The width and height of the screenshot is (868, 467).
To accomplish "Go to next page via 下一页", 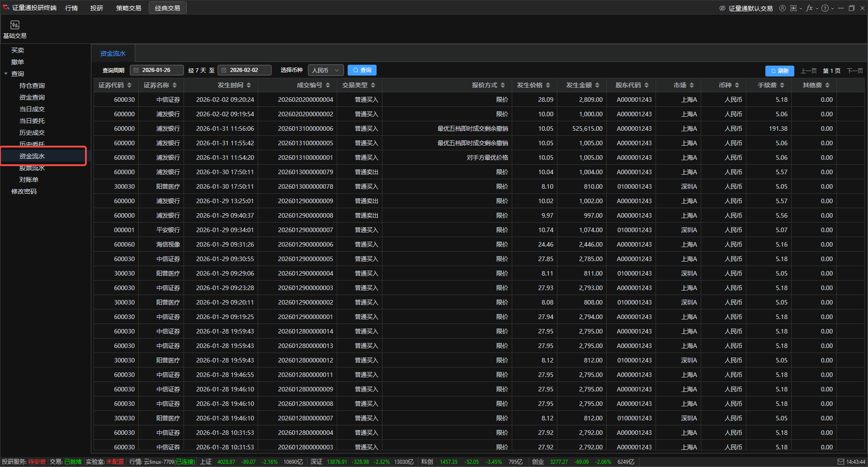I will point(854,71).
